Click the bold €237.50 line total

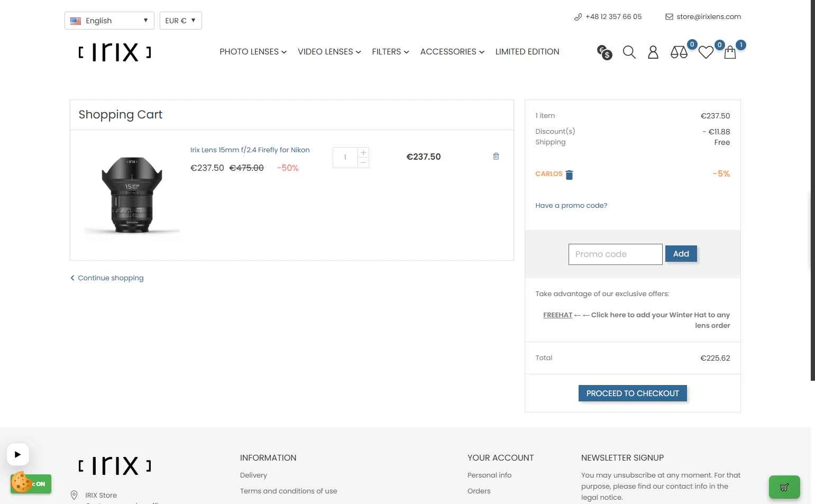pos(423,157)
